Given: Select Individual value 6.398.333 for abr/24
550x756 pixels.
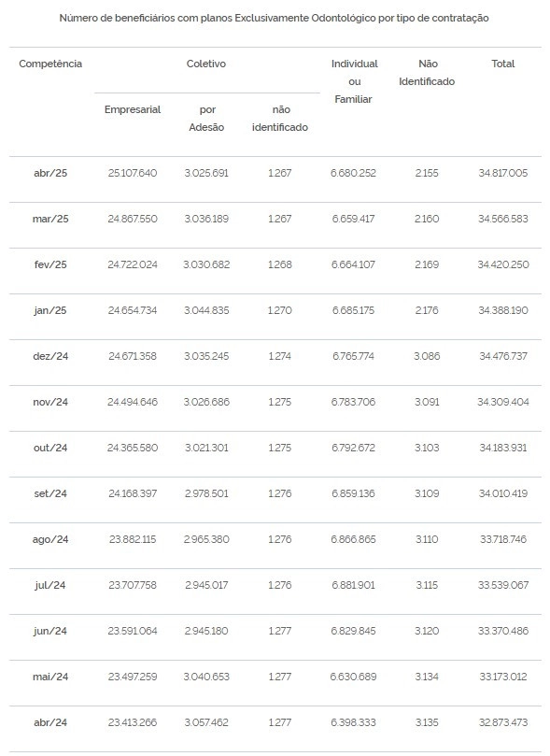Looking at the screenshot, I should pos(353,722).
